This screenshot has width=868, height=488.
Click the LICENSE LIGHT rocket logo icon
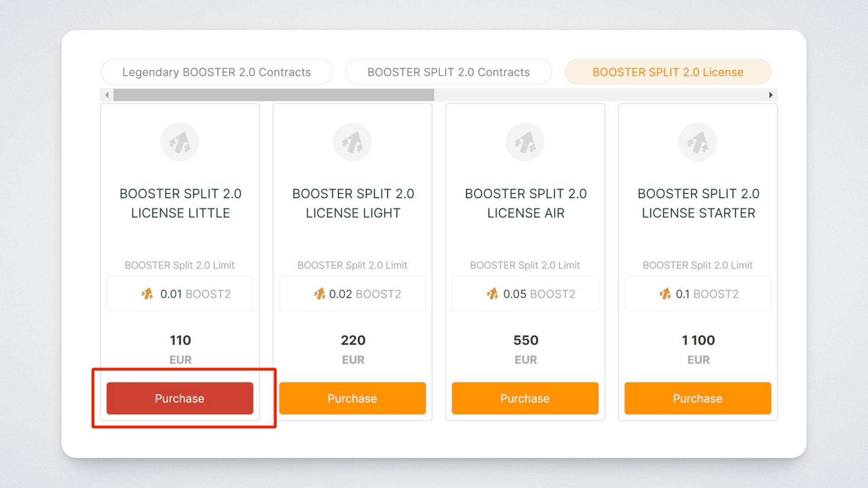(353, 142)
